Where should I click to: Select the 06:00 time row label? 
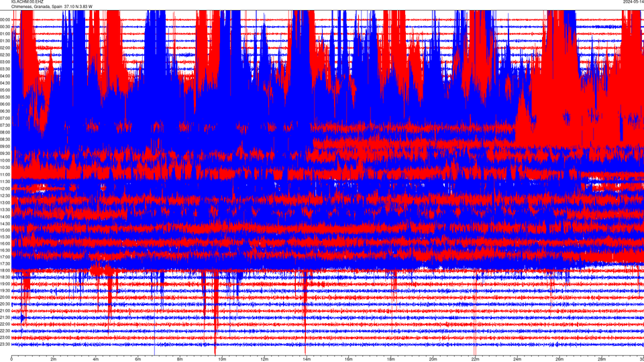click(5, 104)
